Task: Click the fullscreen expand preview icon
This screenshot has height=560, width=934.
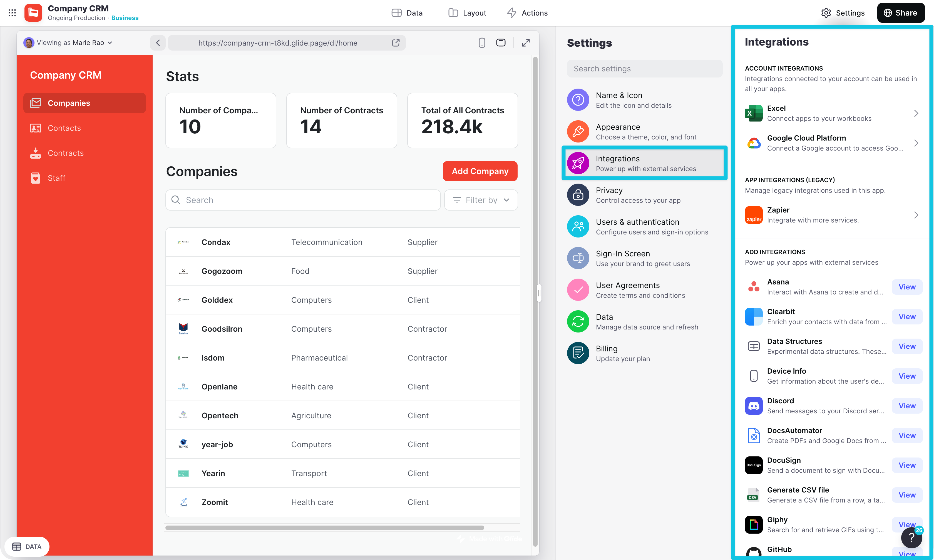Action: coord(526,43)
